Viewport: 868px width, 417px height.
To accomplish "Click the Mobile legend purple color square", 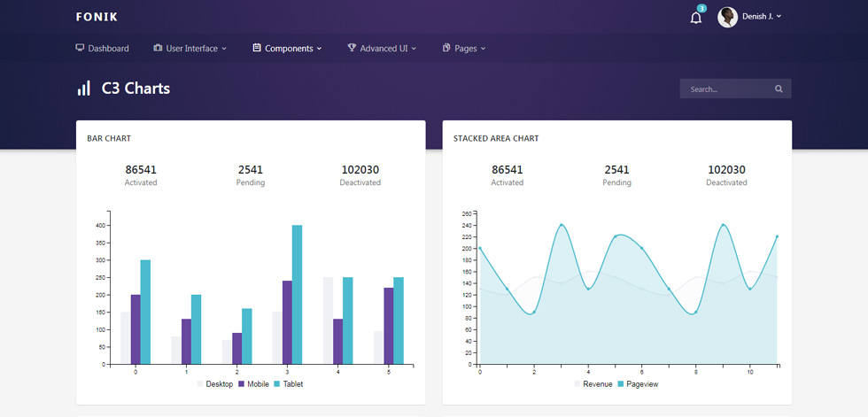I will coord(242,384).
